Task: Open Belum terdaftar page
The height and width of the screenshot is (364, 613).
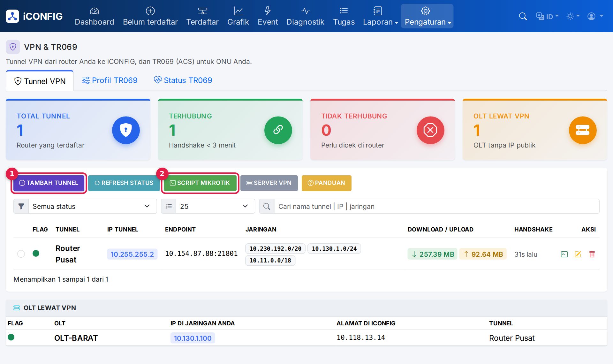Action: [x=150, y=16]
